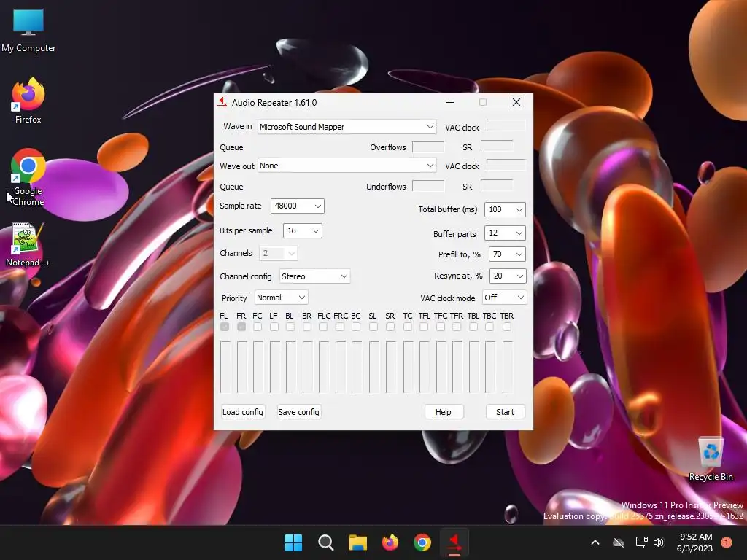Open the Priority Normal dropdown
The image size is (747, 560).
point(281,297)
